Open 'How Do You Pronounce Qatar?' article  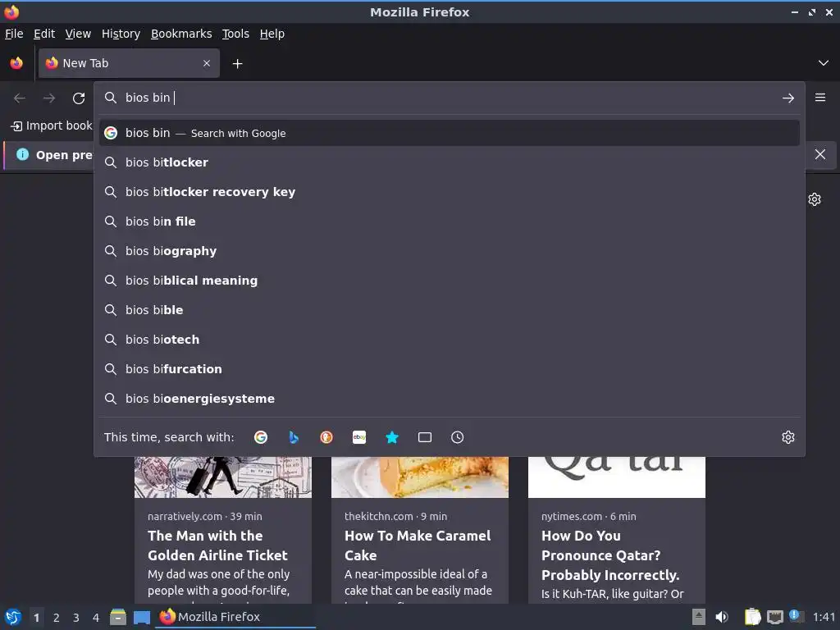click(610, 555)
